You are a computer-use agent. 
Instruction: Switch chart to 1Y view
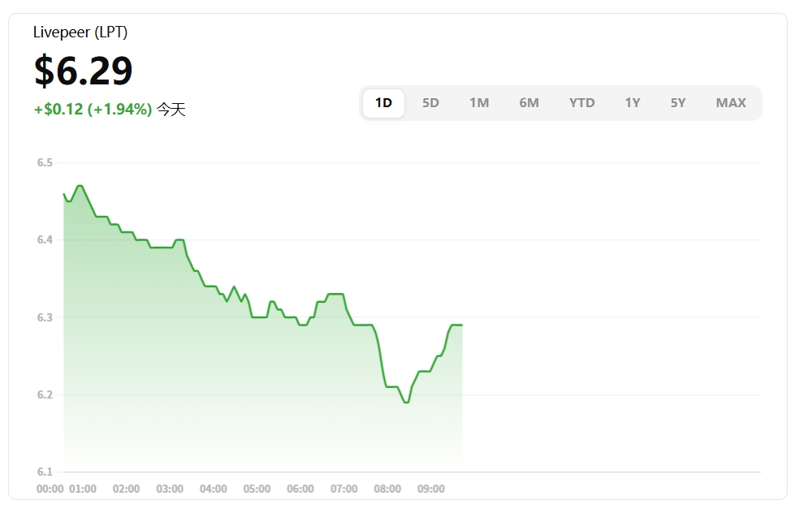(x=633, y=103)
